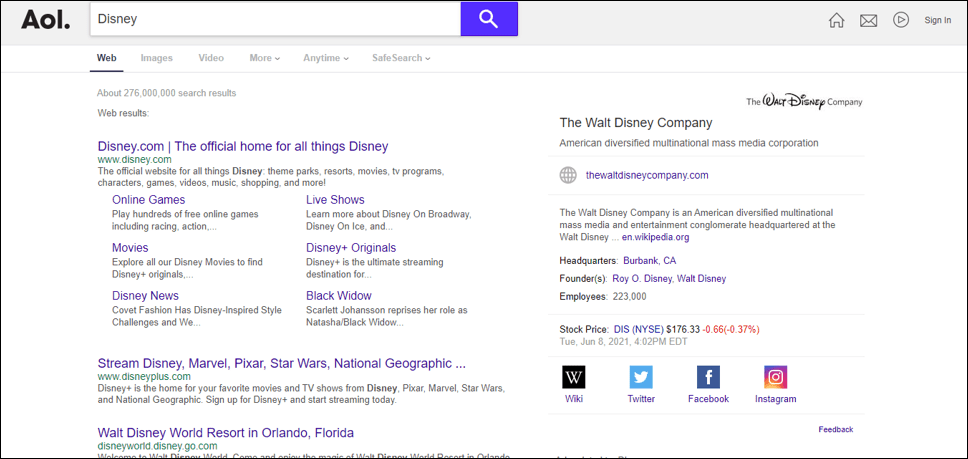Click the Disney search input field
The image size is (968, 459).
coord(275,19)
